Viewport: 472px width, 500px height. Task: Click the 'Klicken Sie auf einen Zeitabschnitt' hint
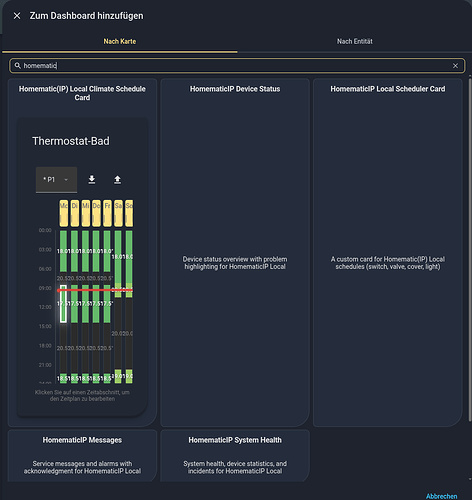(82, 396)
